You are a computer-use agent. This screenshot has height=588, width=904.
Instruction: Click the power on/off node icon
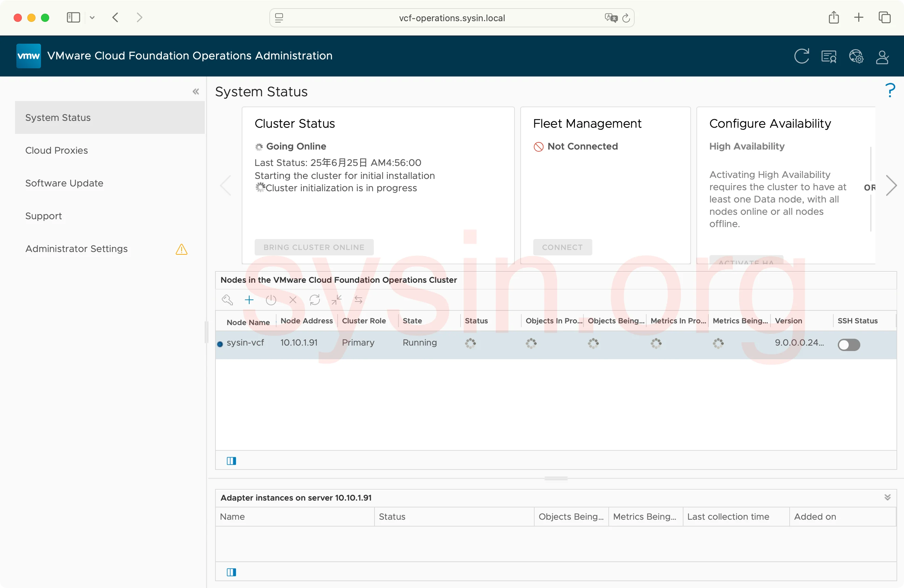(x=271, y=300)
